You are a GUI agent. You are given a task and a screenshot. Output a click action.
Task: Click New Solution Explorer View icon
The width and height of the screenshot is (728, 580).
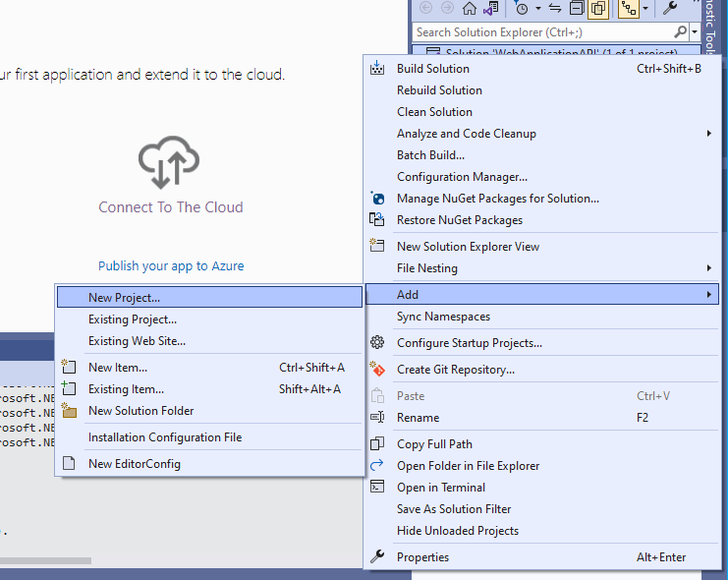(377, 245)
